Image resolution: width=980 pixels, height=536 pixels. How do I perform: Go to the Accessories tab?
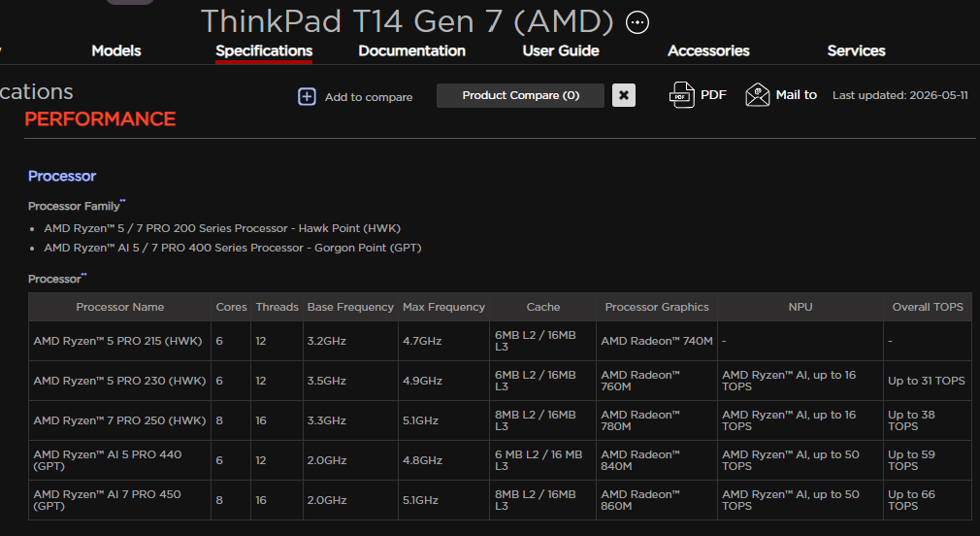tap(708, 50)
